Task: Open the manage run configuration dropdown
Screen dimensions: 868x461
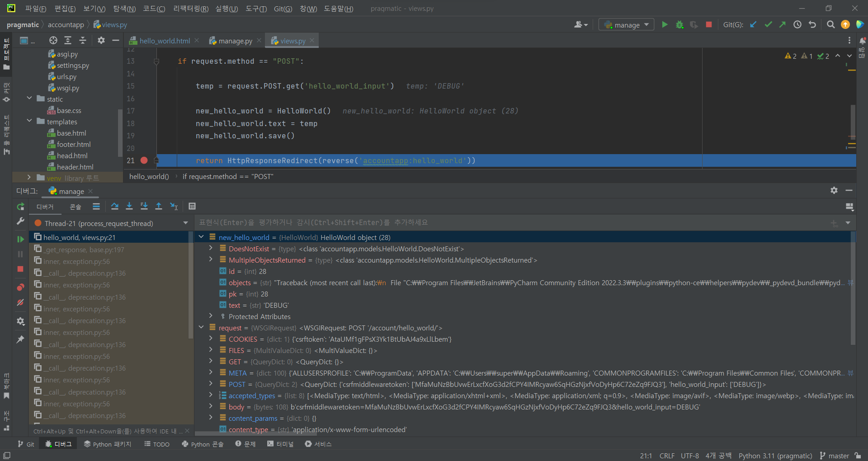Action: (x=627, y=25)
